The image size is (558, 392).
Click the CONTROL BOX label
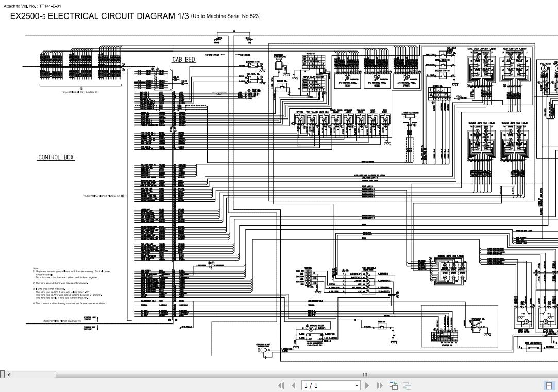[56, 157]
